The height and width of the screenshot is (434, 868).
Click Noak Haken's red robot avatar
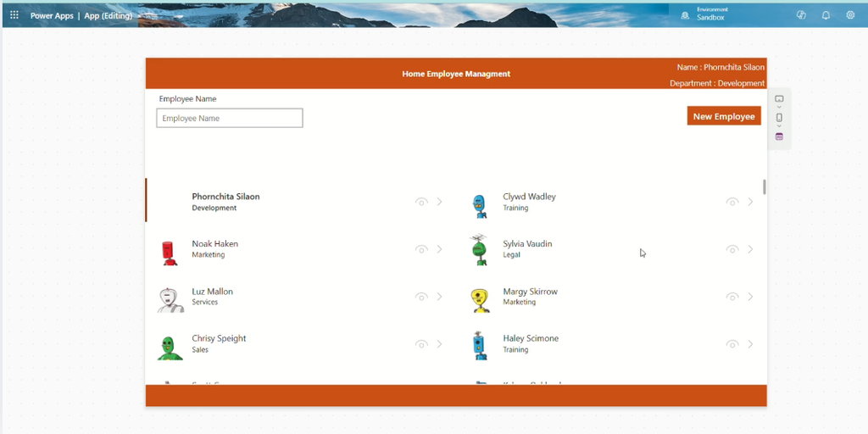pyautogui.click(x=169, y=253)
